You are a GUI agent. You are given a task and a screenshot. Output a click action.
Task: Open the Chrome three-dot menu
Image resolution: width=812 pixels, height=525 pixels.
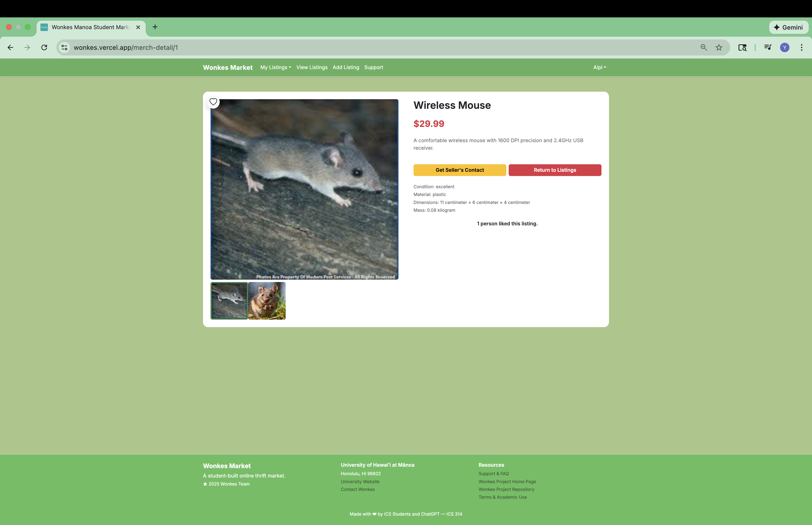[x=801, y=47]
